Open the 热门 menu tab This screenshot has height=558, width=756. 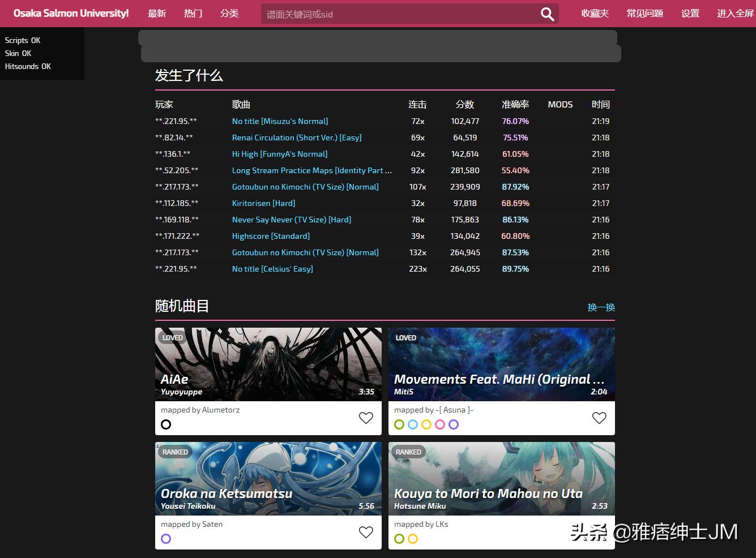coord(193,14)
